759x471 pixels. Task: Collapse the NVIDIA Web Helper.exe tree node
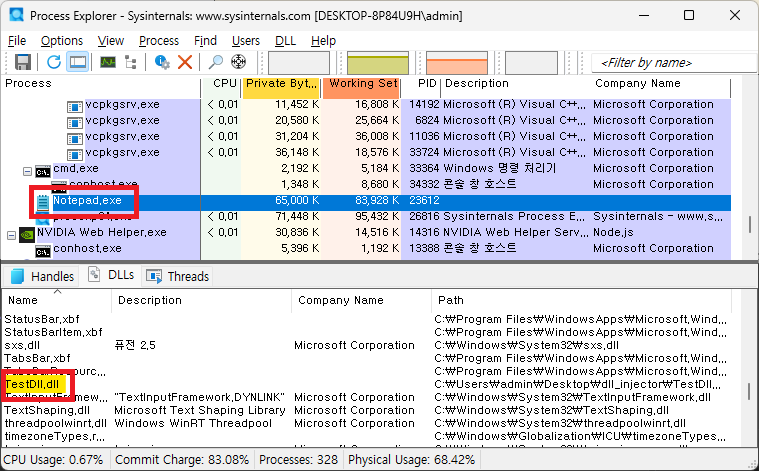[x=11, y=233]
